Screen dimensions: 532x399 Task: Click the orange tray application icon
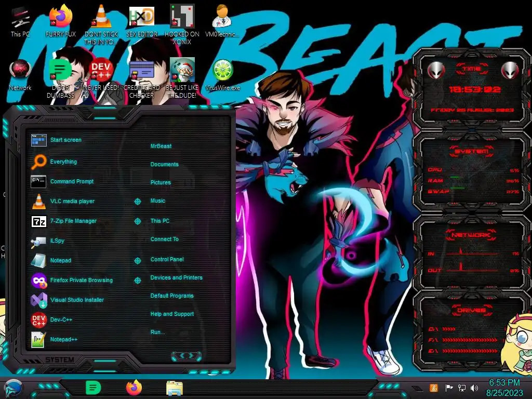click(434, 388)
